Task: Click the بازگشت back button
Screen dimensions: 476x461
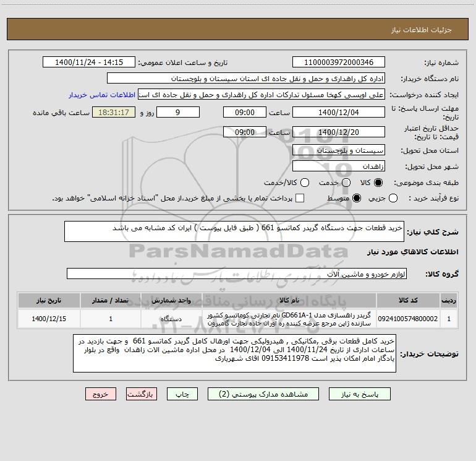Action: pyautogui.click(x=142, y=394)
